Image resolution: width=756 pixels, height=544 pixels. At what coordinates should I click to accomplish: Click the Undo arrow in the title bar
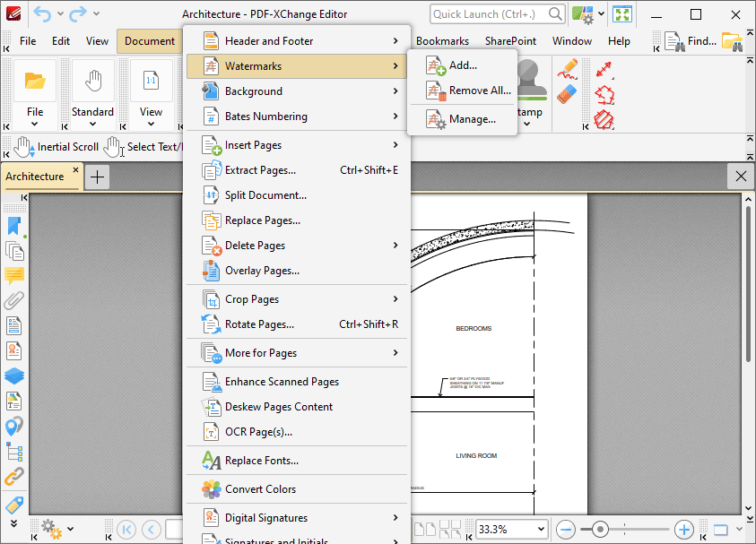(x=42, y=14)
